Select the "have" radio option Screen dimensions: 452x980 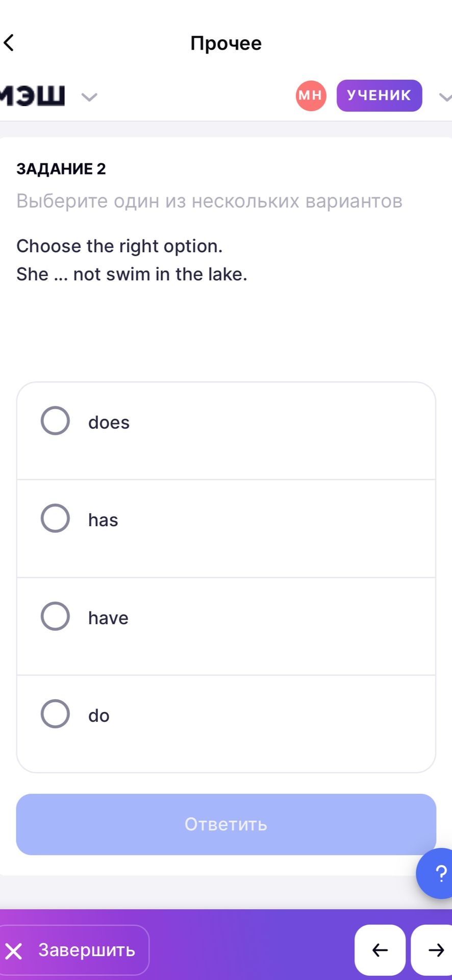point(55,616)
